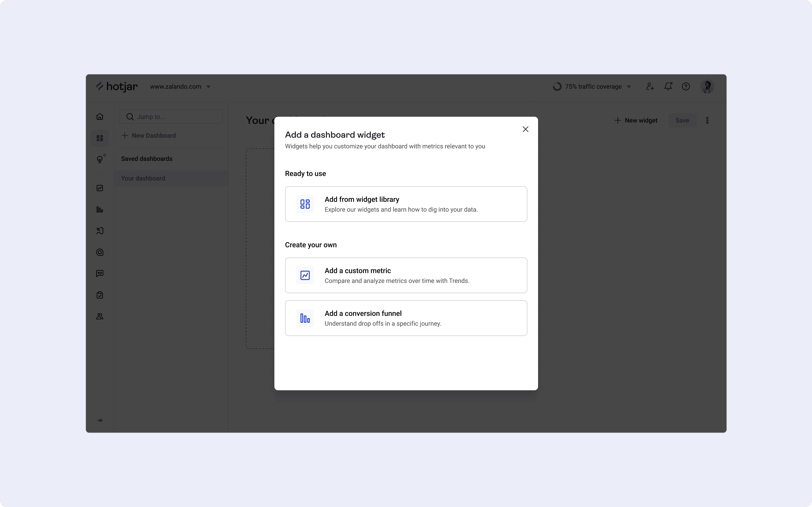812x507 pixels.
Task: Select Add a custom metric option
Action: (x=406, y=275)
